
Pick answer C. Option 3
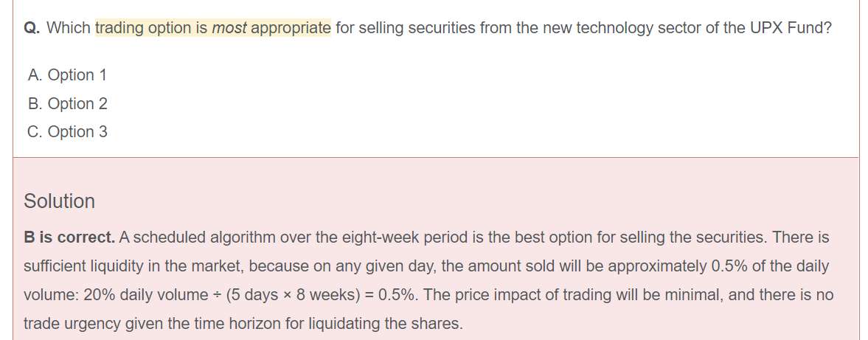pos(67,132)
